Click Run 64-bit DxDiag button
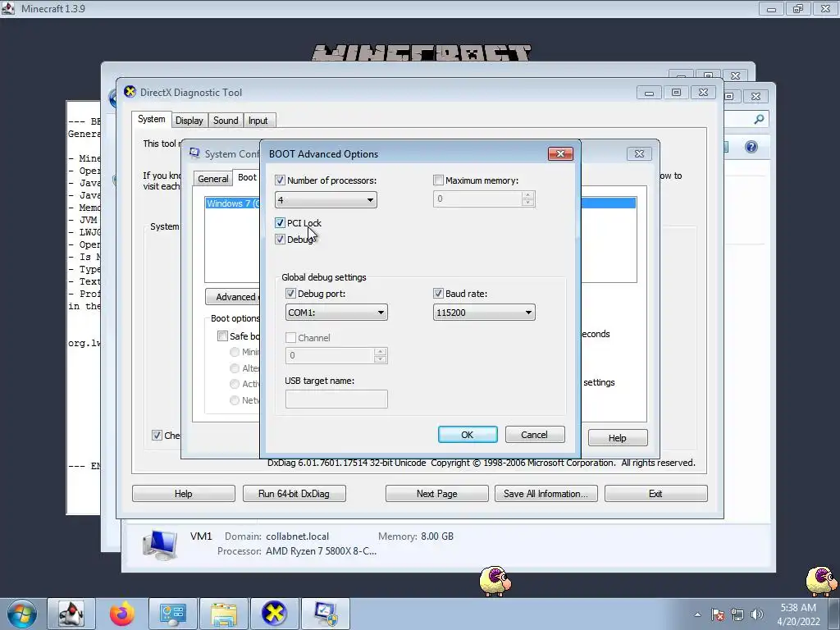 294,493
